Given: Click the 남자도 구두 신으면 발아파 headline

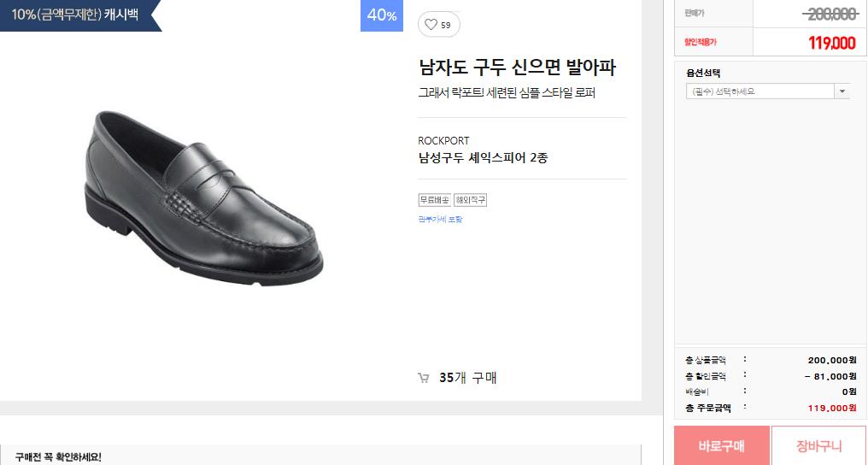Looking at the screenshot, I should (x=517, y=68).
